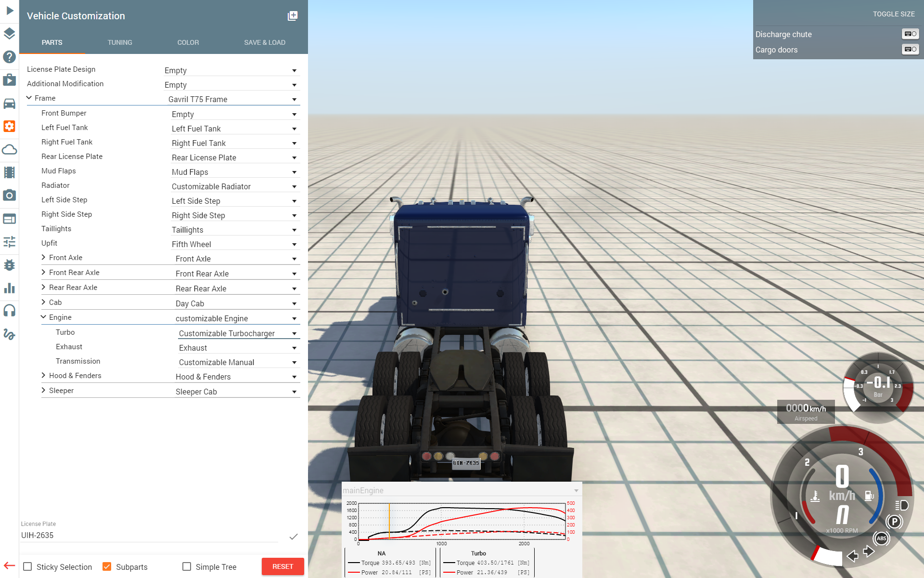The height and width of the screenshot is (578, 924).
Task: Open the layers sidebar icon
Action: pos(10,34)
